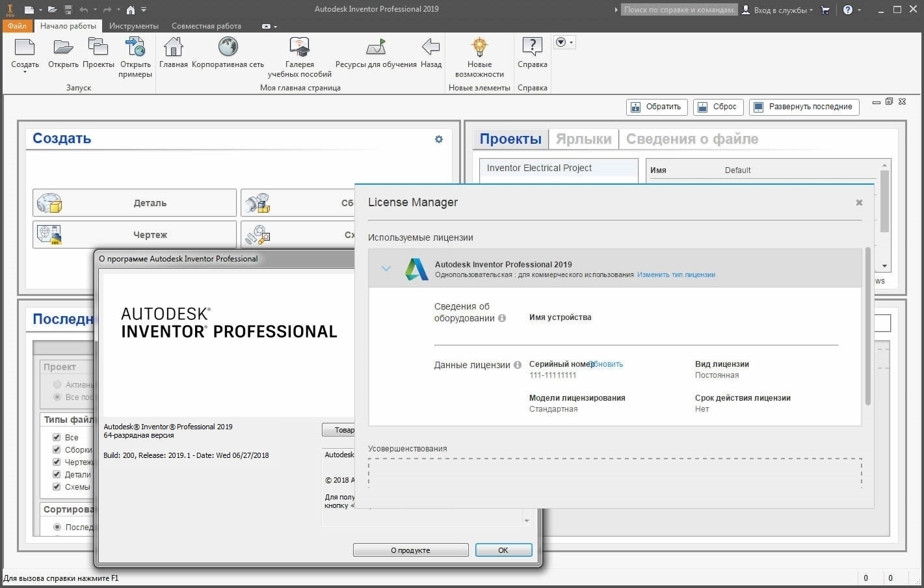Image resolution: width=924 pixels, height=588 pixels.
Task: Toggle the Чертежи checkbox
Action: (57, 462)
